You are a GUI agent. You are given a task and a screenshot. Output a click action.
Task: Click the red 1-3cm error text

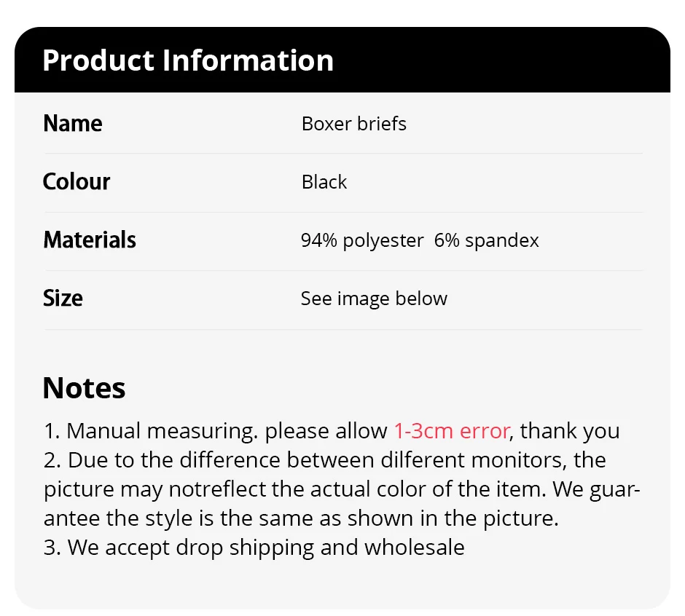[x=450, y=431]
